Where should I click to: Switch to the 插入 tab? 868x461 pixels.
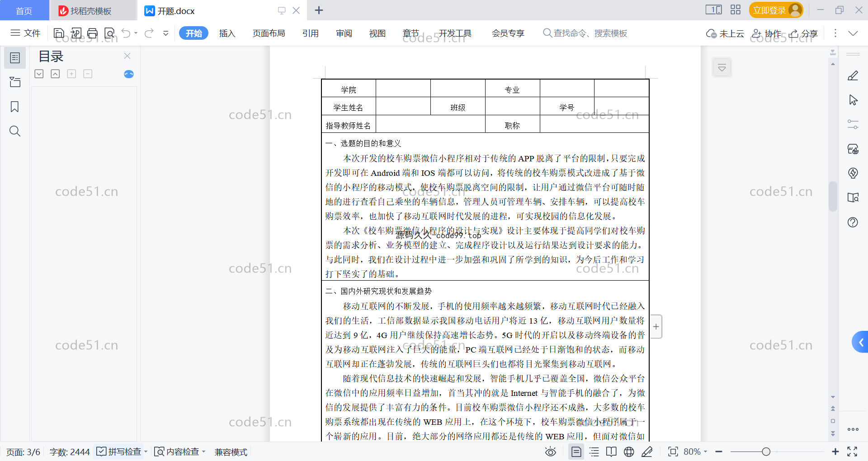point(227,33)
